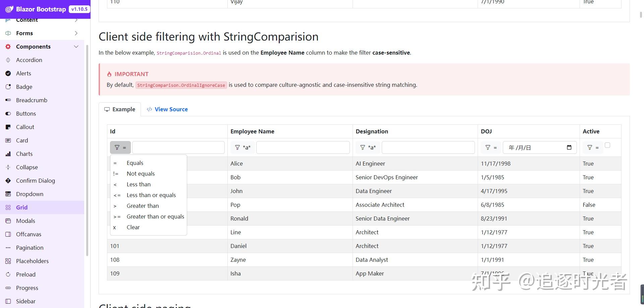The width and height of the screenshot is (644, 308).
Task: Click the Blazor Bootstrap logo icon
Action: pos(9,9)
